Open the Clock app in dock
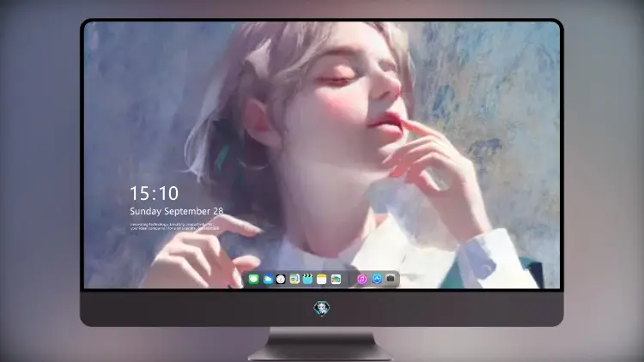This screenshot has height=362, width=644. 281,280
